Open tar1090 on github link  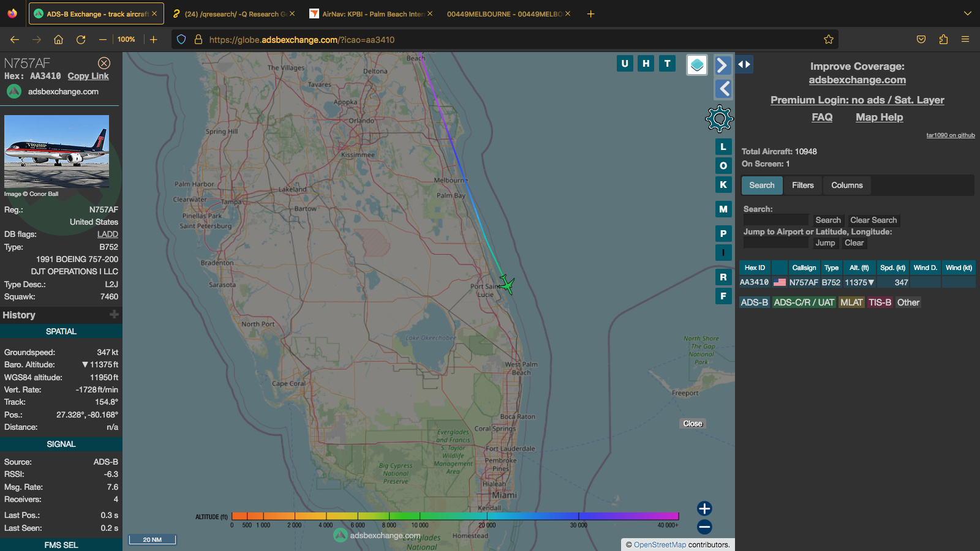[x=951, y=135]
